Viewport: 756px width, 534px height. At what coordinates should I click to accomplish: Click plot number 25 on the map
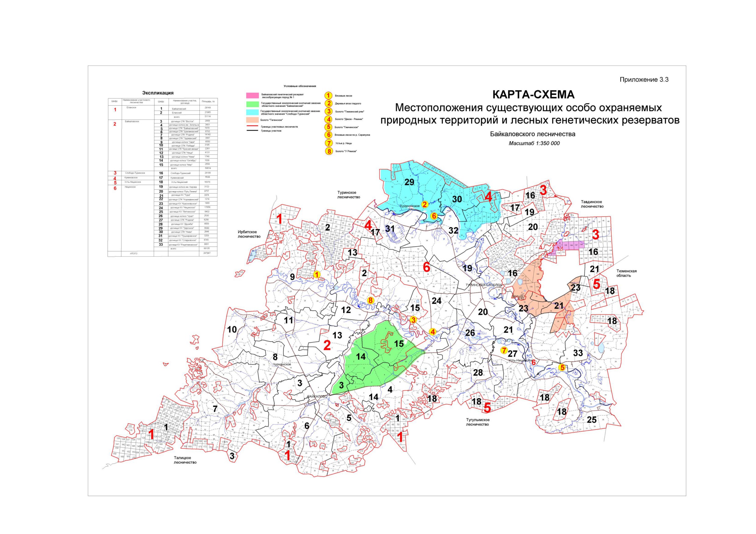591,420
